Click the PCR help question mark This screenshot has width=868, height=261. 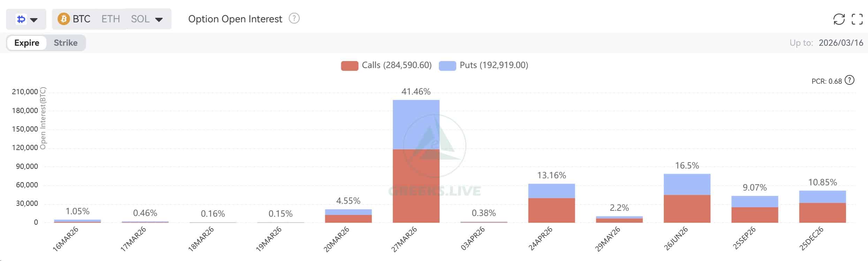[x=850, y=81]
